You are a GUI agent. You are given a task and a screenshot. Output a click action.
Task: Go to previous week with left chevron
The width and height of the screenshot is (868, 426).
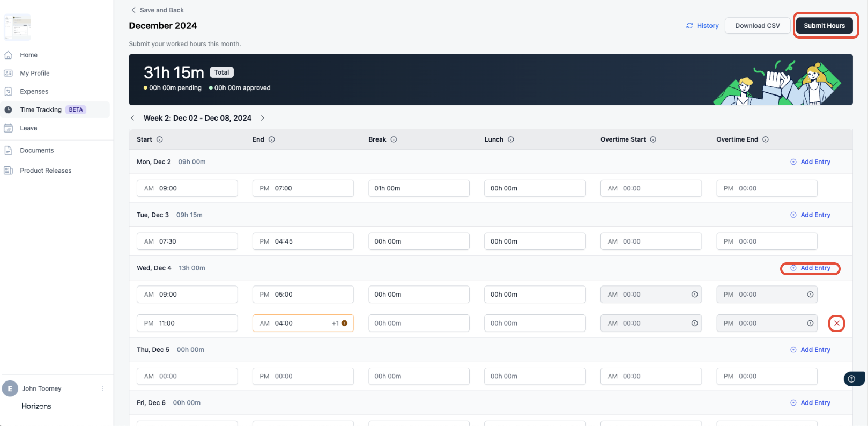[x=133, y=118]
